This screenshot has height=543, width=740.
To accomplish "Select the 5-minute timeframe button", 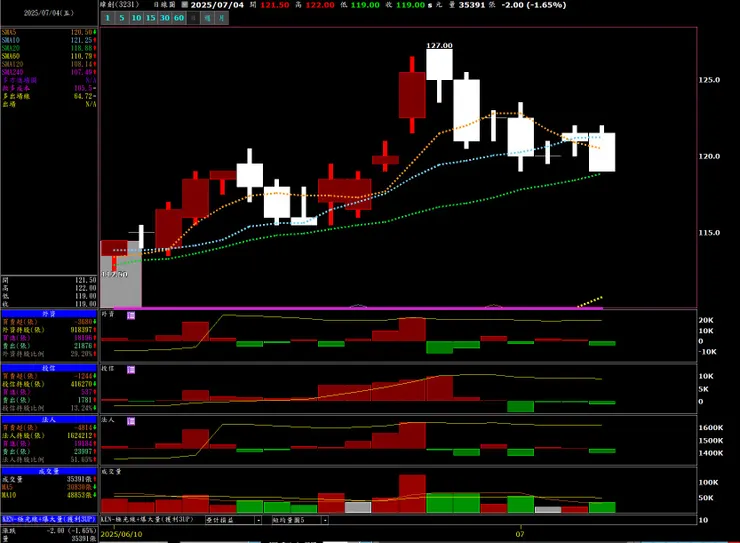I will point(122,18).
